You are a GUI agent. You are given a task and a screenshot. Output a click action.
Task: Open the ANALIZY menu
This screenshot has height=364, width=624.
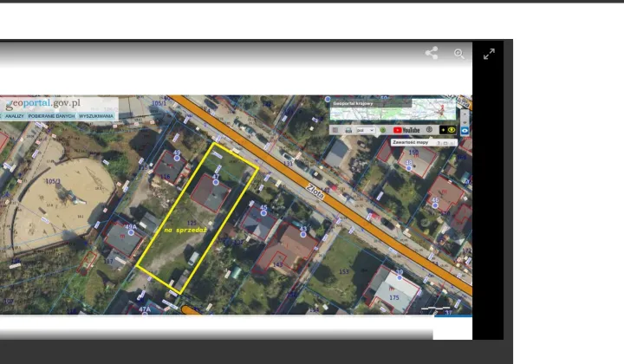click(x=14, y=115)
